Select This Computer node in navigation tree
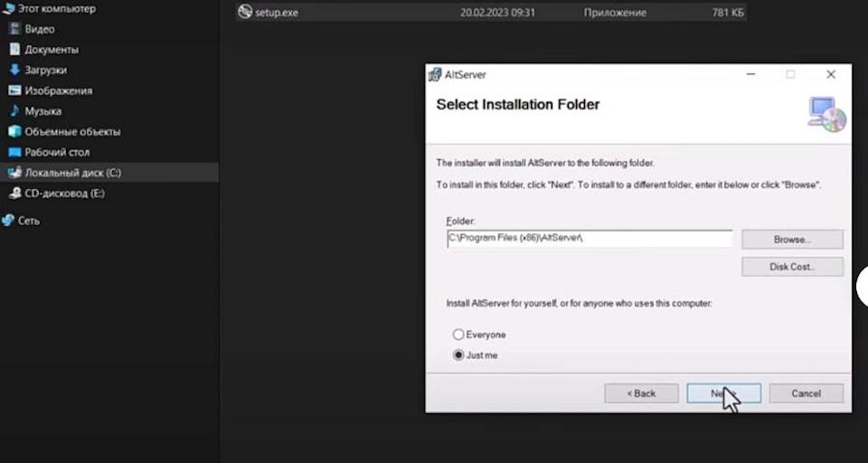868x463 pixels. point(54,8)
